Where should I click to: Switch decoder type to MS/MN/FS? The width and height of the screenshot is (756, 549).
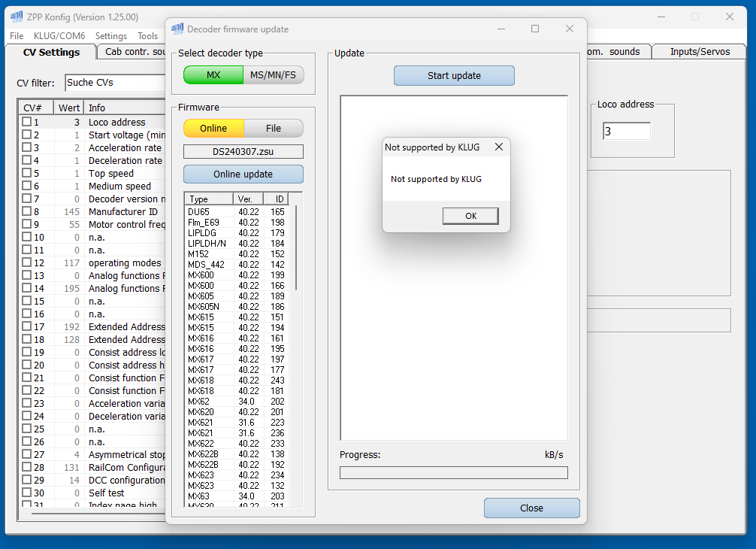[x=274, y=75]
